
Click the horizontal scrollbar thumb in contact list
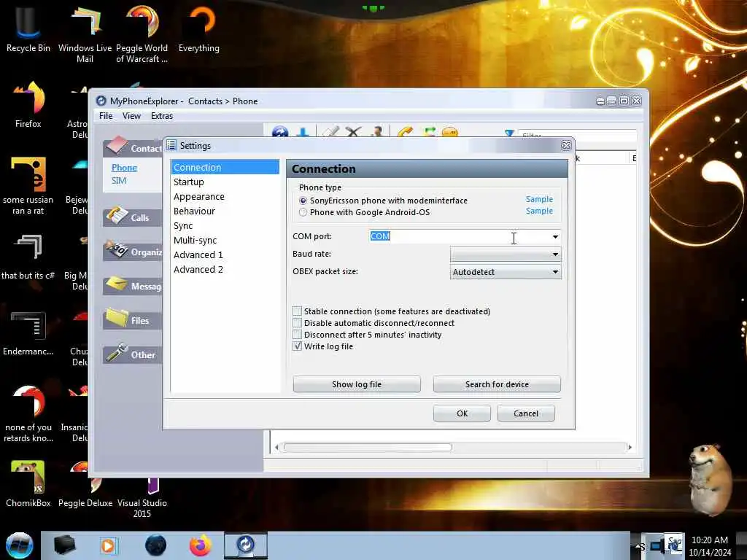tap(368, 447)
